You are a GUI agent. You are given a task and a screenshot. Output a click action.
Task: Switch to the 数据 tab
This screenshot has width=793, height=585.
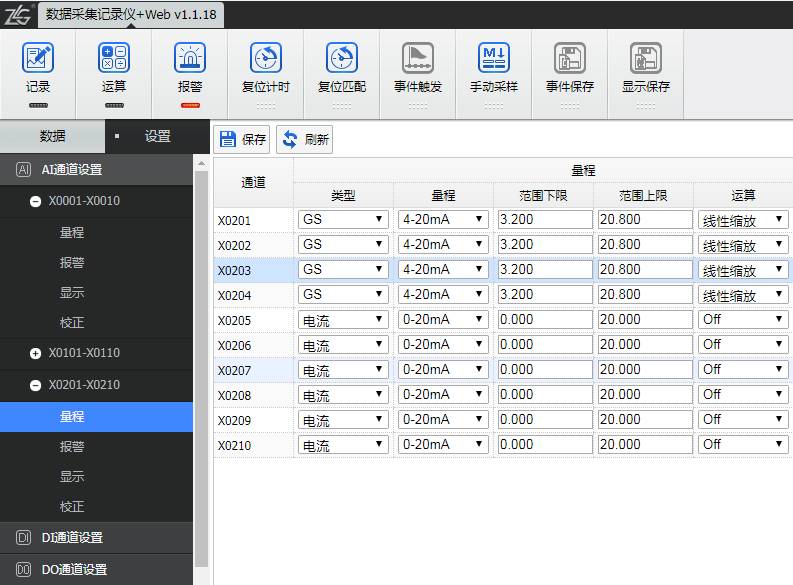[x=52, y=136]
